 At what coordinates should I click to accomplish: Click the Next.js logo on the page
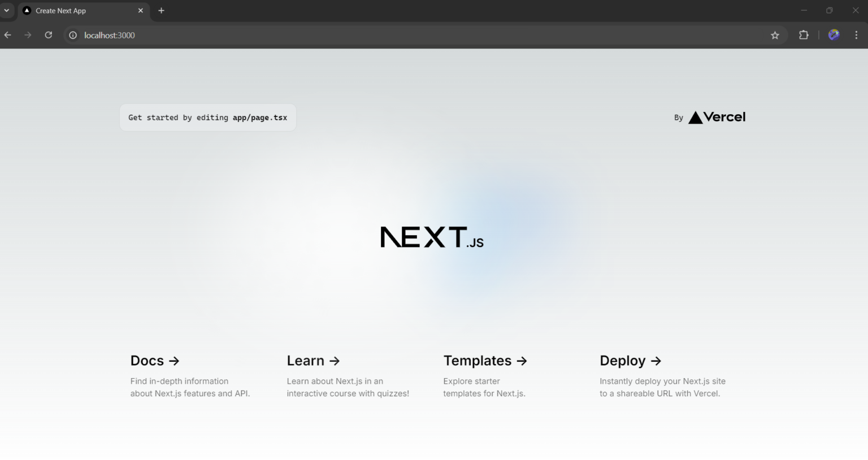click(x=431, y=237)
